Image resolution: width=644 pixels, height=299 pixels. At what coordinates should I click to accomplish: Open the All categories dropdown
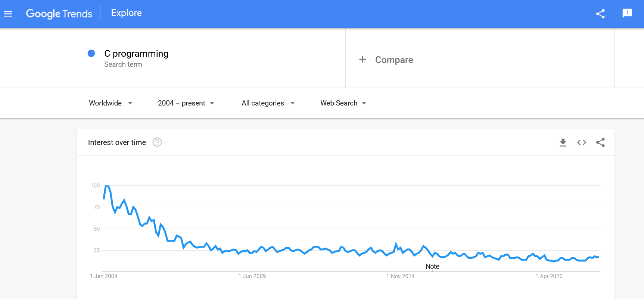tap(268, 103)
